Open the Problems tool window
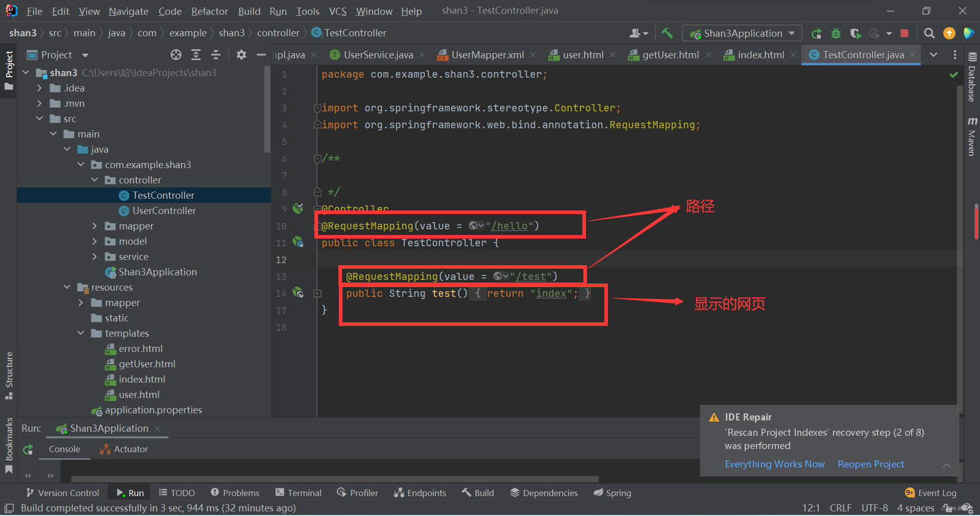Image resolution: width=980 pixels, height=516 pixels. coord(235,492)
